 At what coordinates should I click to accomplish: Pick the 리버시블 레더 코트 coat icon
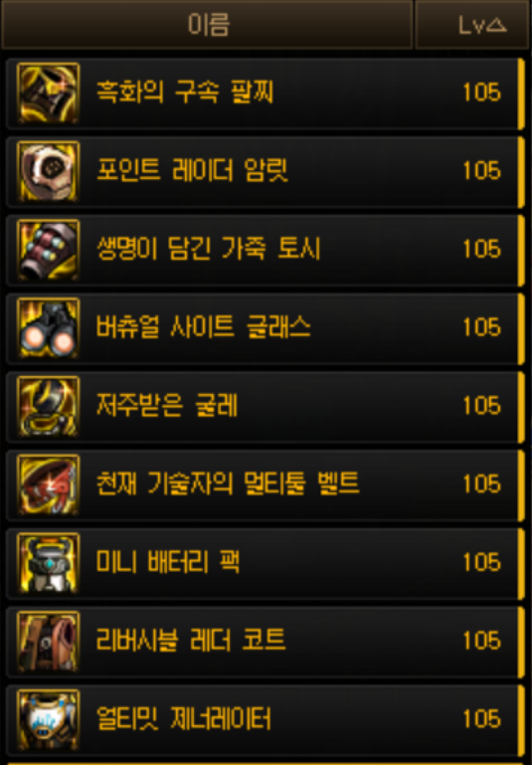48,642
